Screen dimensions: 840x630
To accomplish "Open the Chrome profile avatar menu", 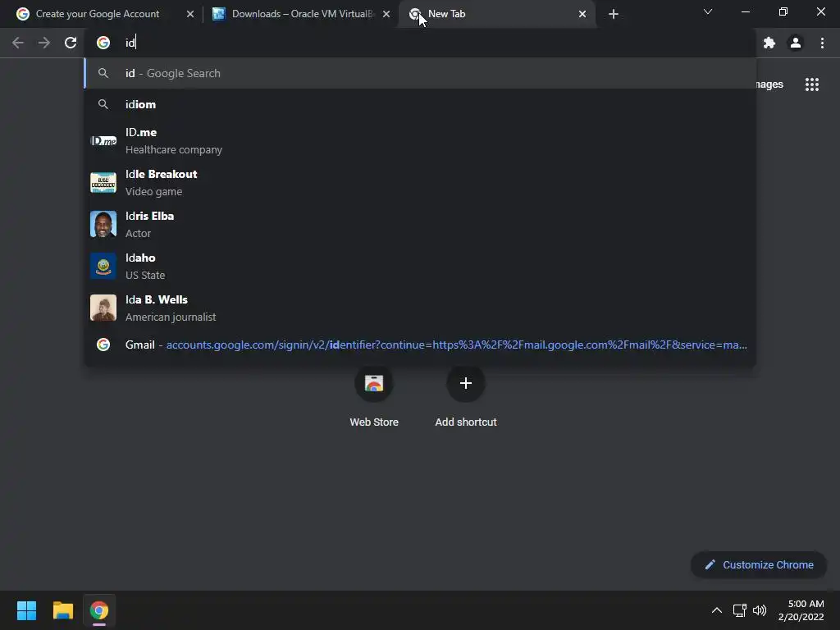I will point(796,43).
